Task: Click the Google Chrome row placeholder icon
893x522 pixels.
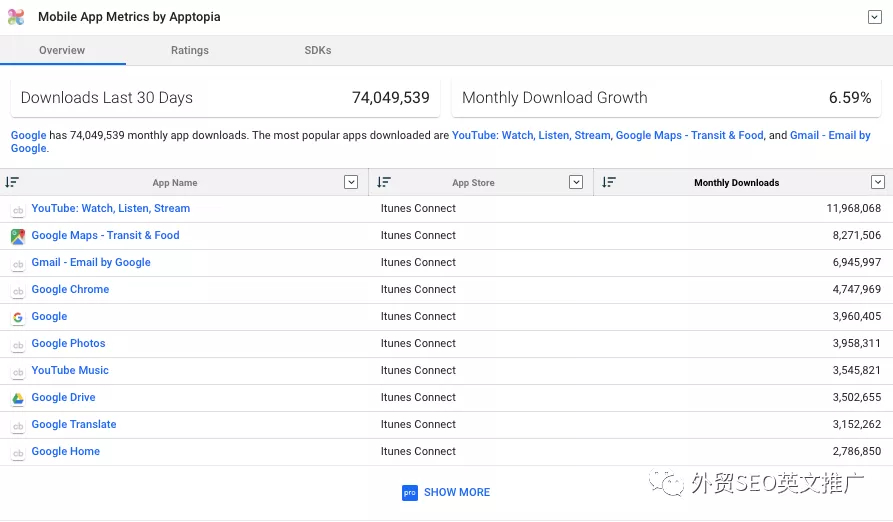Action: coord(18,291)
